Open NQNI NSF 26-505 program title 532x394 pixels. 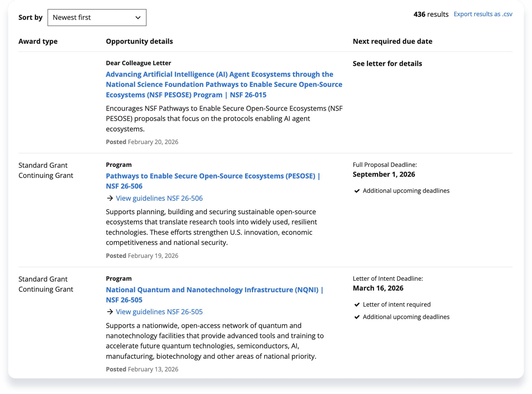(x=214, y=290)
